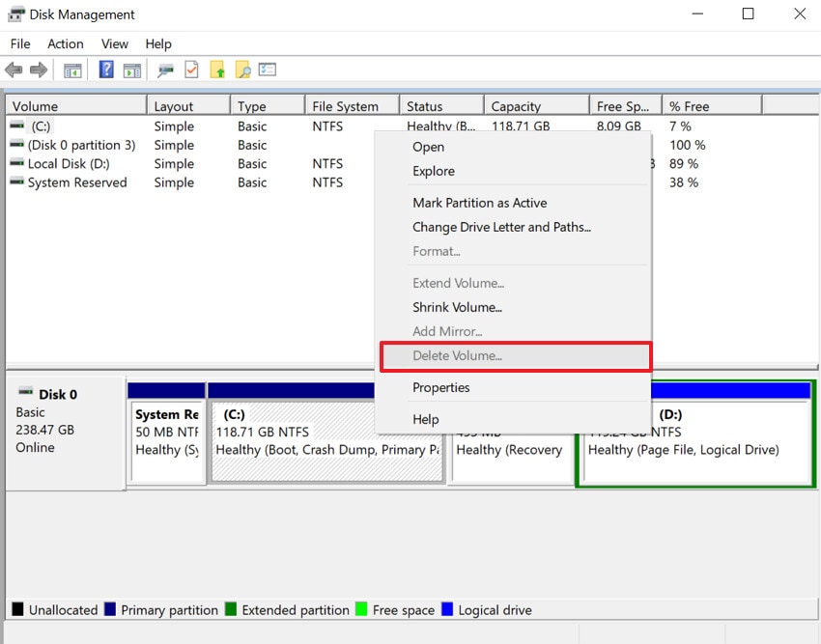Click the back navigation arrow icon

(x=14, y=70)
